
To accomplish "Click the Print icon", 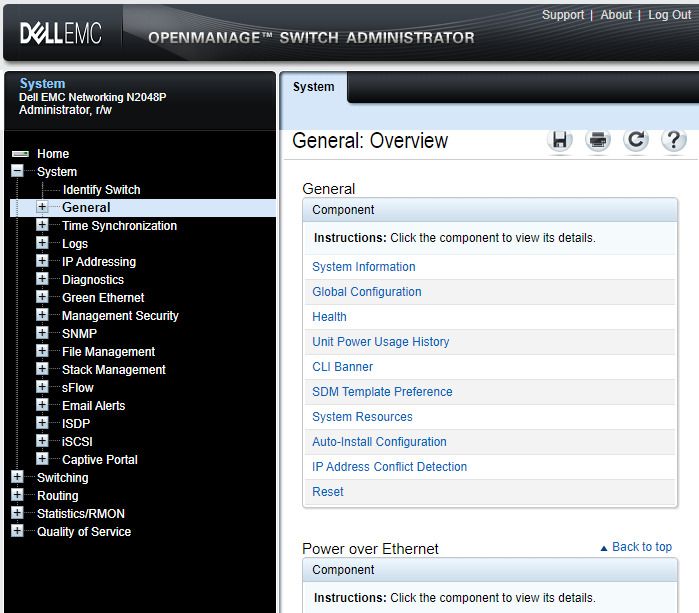I will click(598, 140).
